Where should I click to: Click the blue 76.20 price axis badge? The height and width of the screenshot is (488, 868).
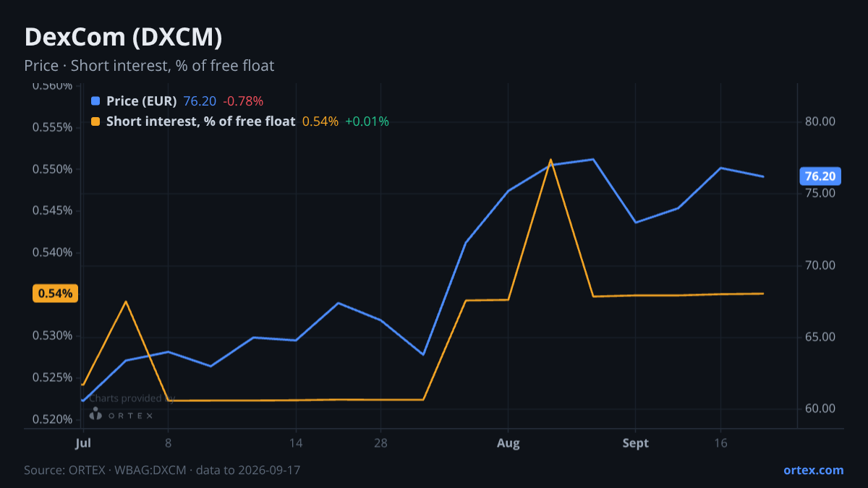(x=820, y=176)
